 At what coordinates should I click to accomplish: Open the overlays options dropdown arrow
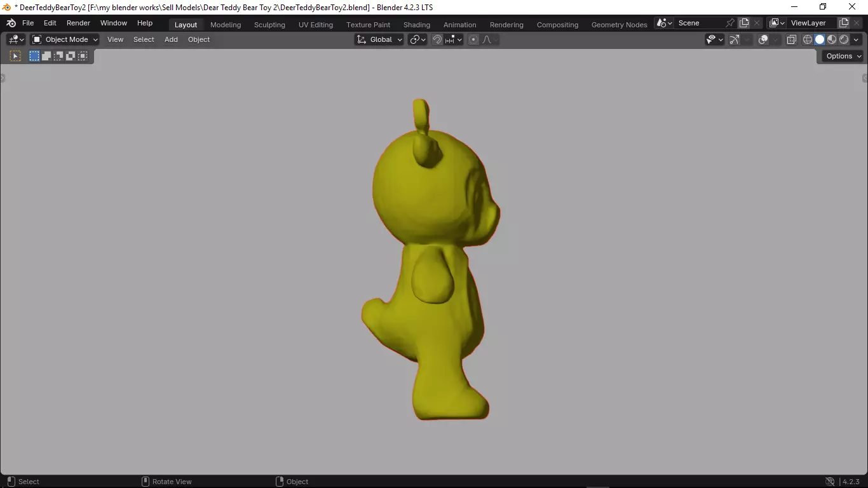[x=776, y=39]
